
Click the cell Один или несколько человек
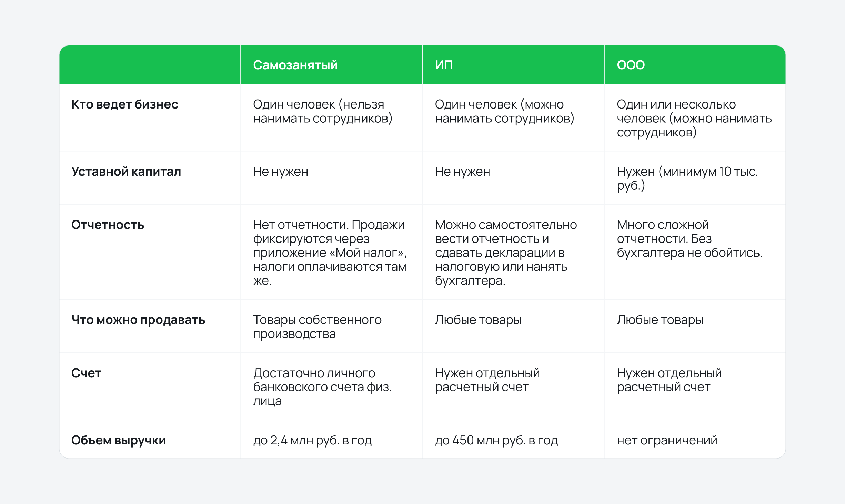(694, 118)
